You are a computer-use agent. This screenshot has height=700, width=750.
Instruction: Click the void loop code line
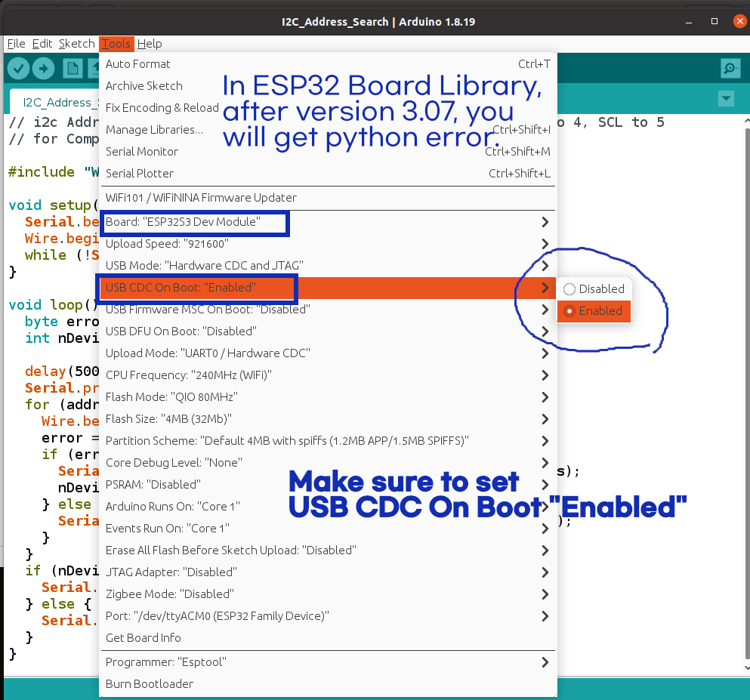[53, 305]
